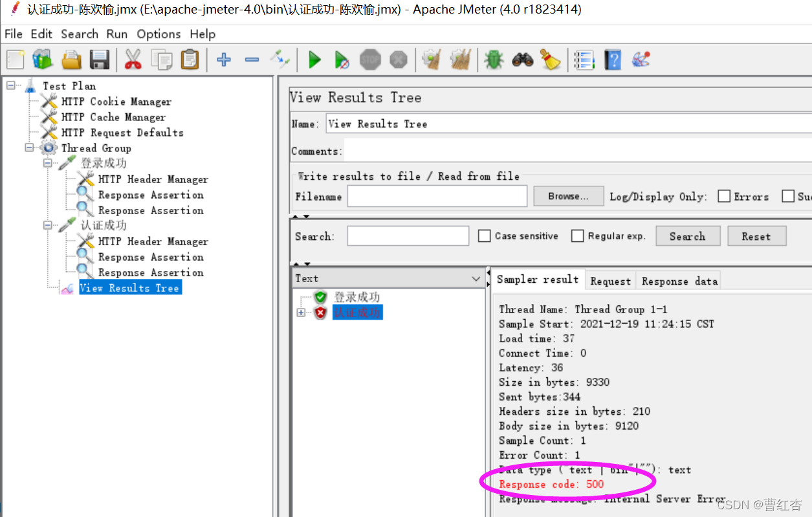Click inside the Filename input field
Screen dimensions: 812x517
point(437,196)
